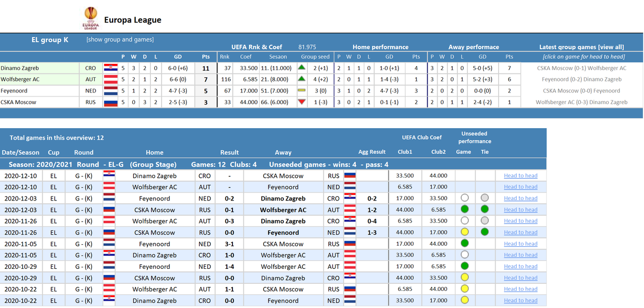
Task: Click home flag of Feyenoord 3-1 CSKA Moscow game
Action: pos(109,244)
